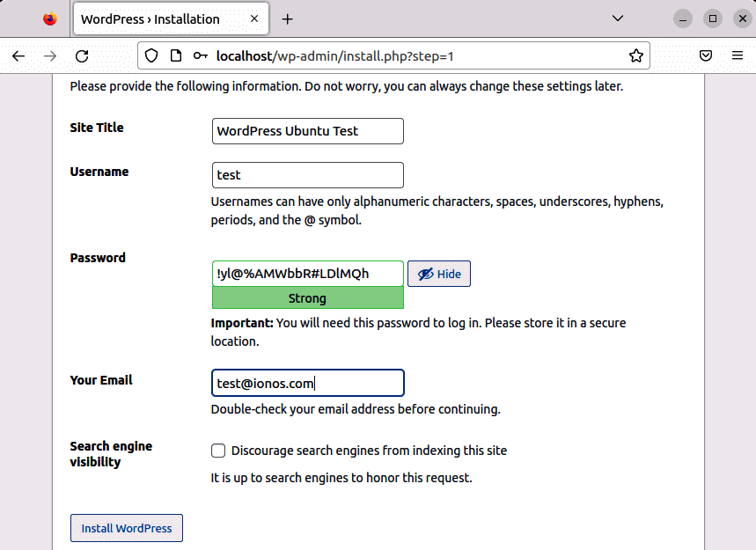Image resolution: width=756 pixels, height=550 pixels.
Task: Check Discourage search engines checkbox
Action: coord(218,451)
